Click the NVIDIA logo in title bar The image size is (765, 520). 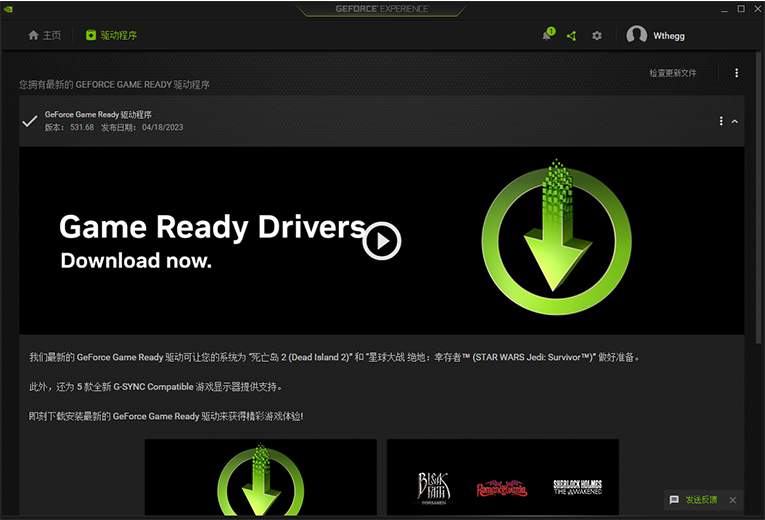(8, 9)
